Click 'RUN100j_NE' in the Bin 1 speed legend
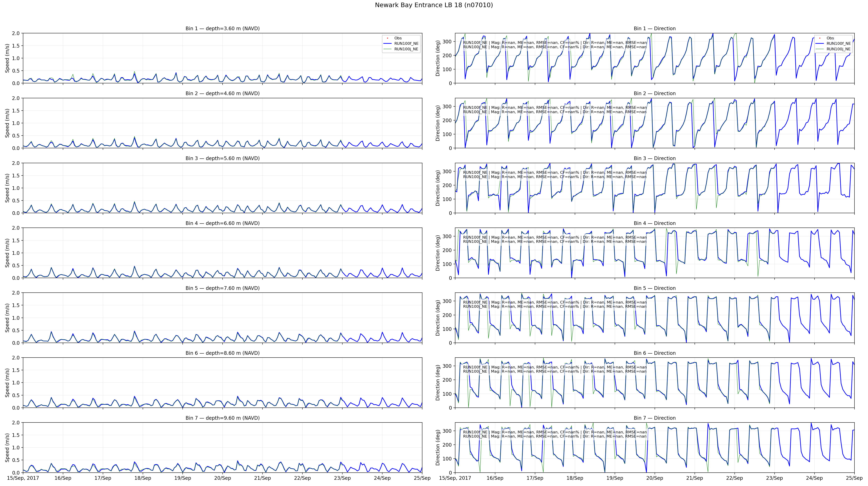This screenshot has width=868, height=486. tap(406, 49)
